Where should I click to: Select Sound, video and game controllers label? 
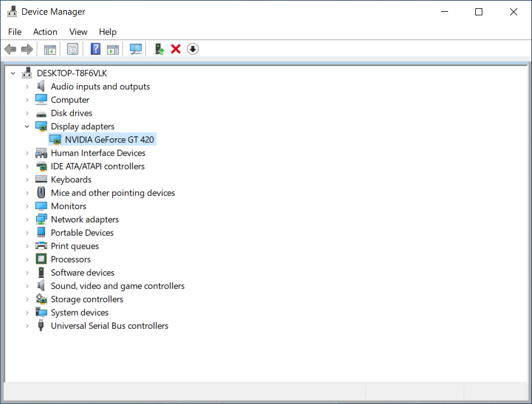pyautogui.click(x=118, y=286)
